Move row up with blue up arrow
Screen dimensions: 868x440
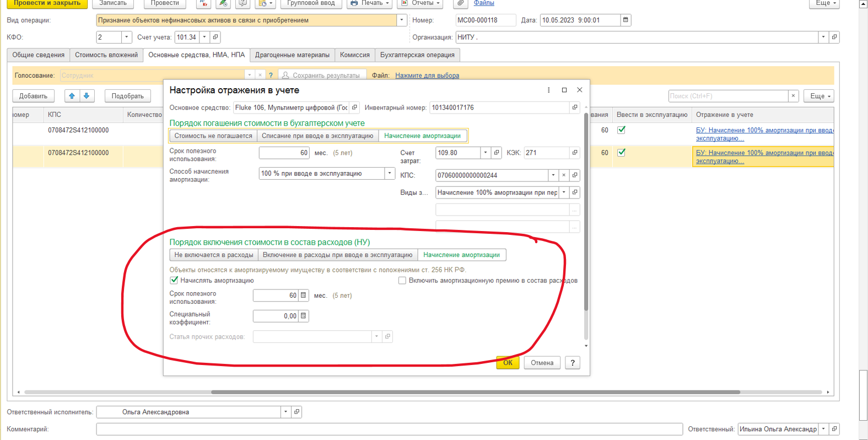72,96
